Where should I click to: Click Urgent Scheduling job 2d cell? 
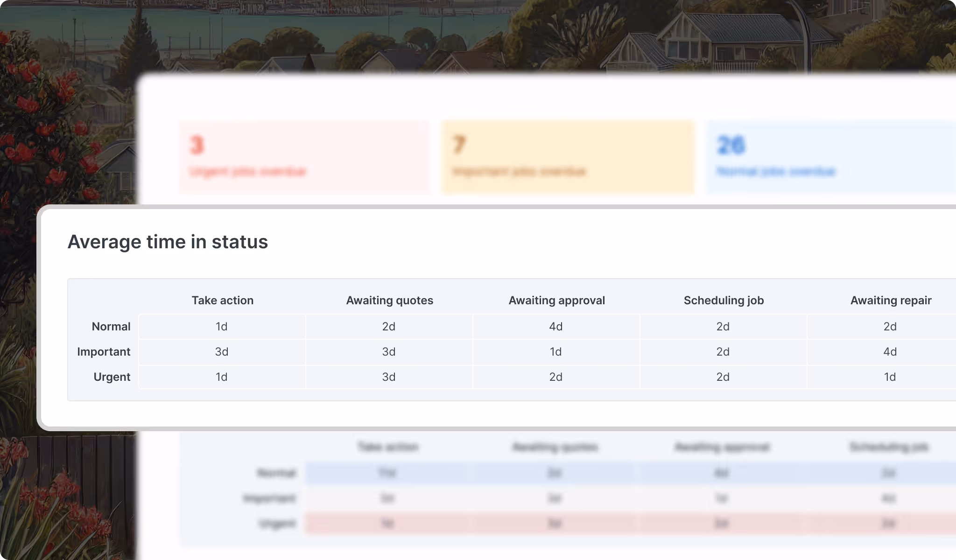point(723,377)
